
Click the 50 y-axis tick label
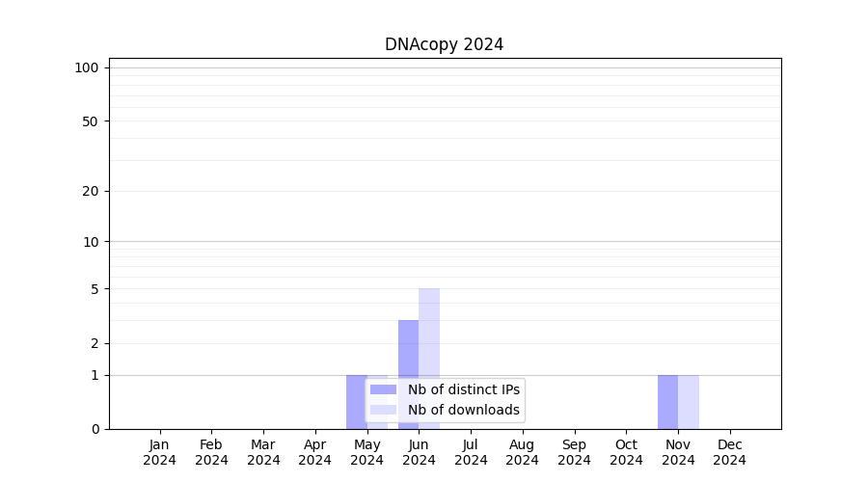click(x=91, y=121)
